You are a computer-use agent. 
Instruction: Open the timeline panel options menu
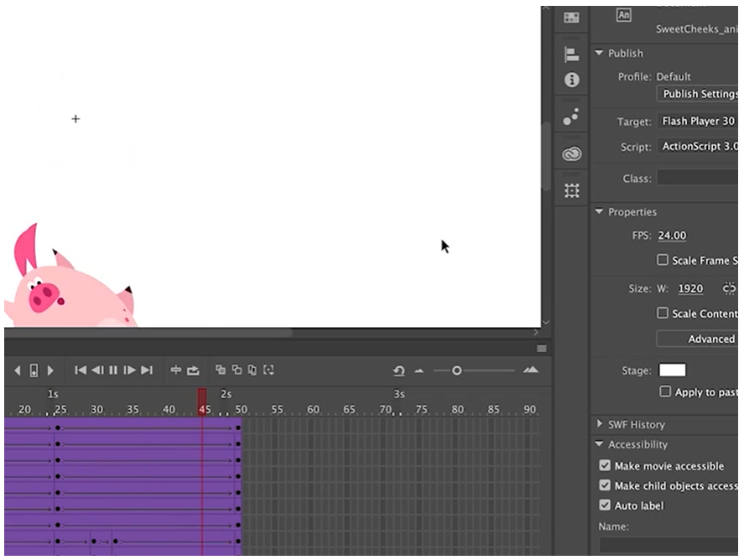point(542,349)
